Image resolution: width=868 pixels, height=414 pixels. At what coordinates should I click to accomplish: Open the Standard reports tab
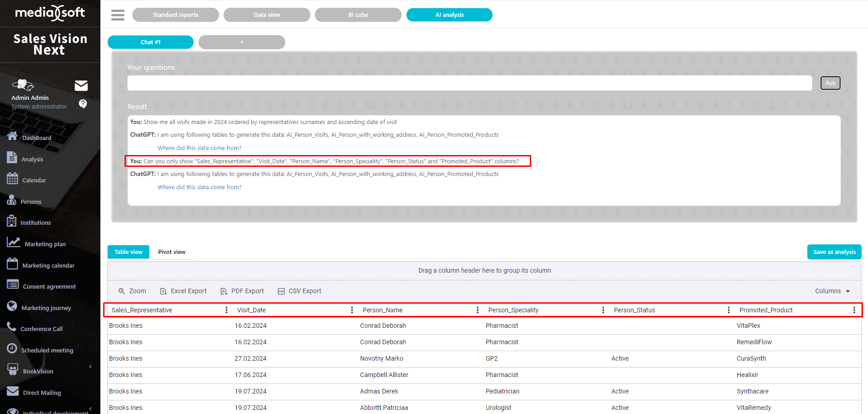[175, 15]
